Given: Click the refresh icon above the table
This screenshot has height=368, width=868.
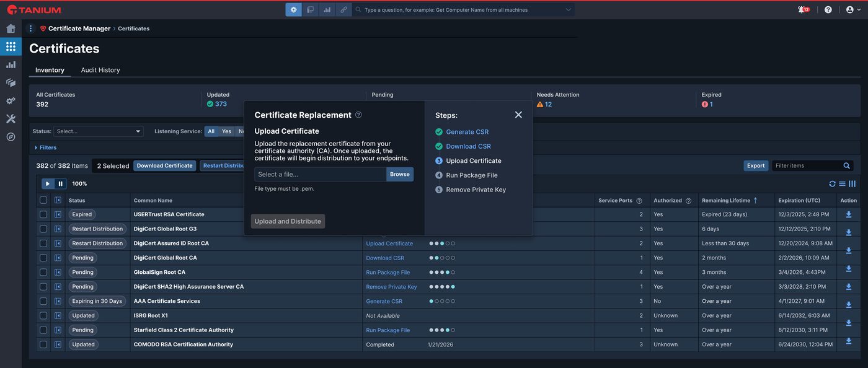Looking at the screenshot, I should (832, 184).
